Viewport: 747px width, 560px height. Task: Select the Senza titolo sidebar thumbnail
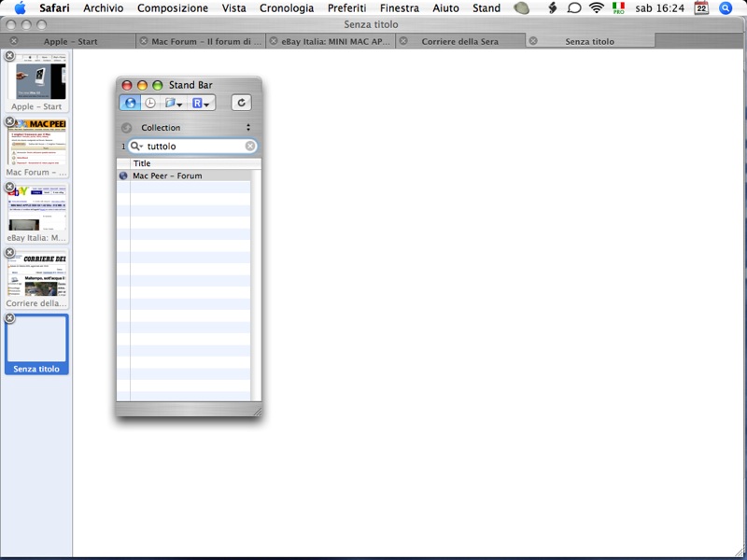point(36,343)
